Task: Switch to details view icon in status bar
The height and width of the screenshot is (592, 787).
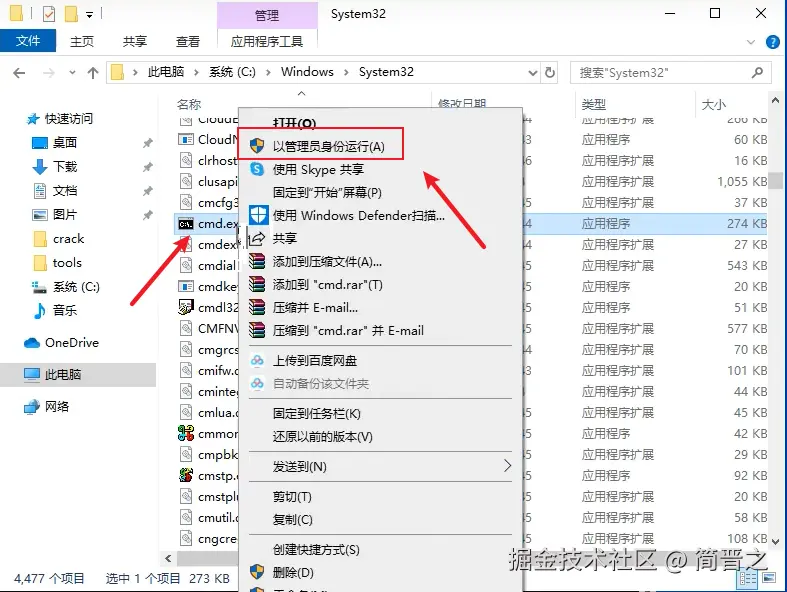Action: coord(747,578)
